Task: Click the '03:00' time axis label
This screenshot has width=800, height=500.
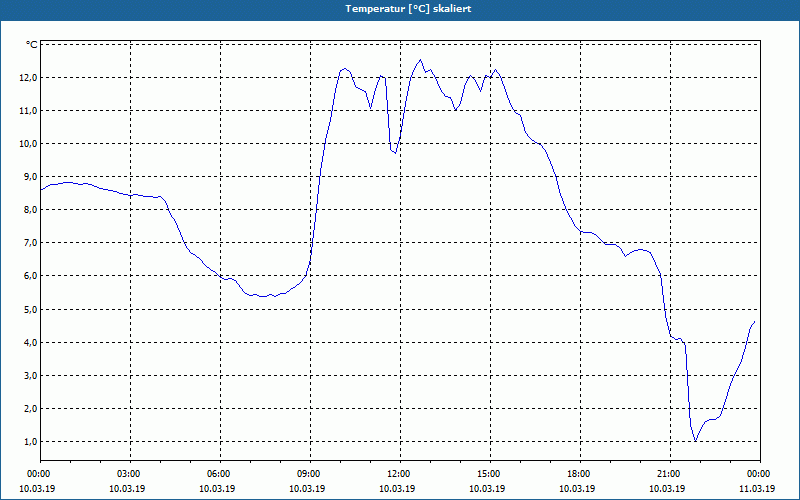Action: point(131,474)
